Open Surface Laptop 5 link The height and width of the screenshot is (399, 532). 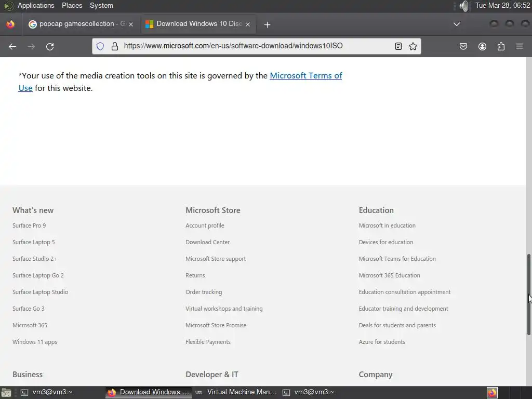point(34,242)
